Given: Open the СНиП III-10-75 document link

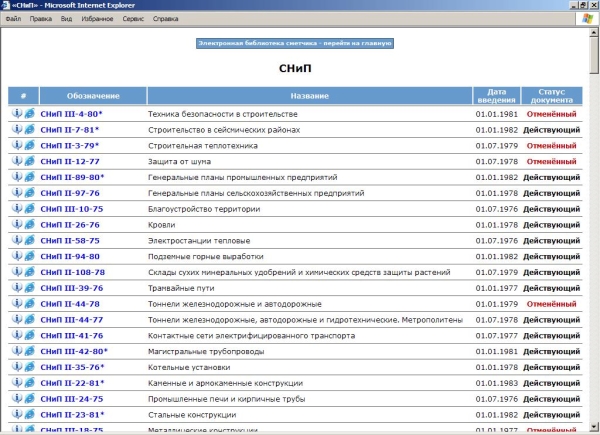Looking at the screenshot, I should point(71,209).
